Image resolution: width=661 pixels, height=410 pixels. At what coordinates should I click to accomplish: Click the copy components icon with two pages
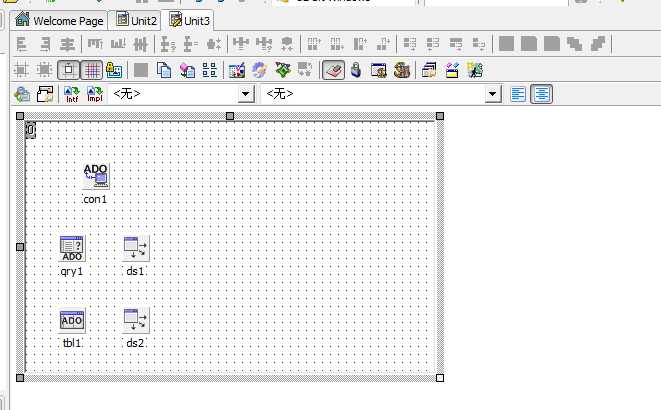coord(164,70)
